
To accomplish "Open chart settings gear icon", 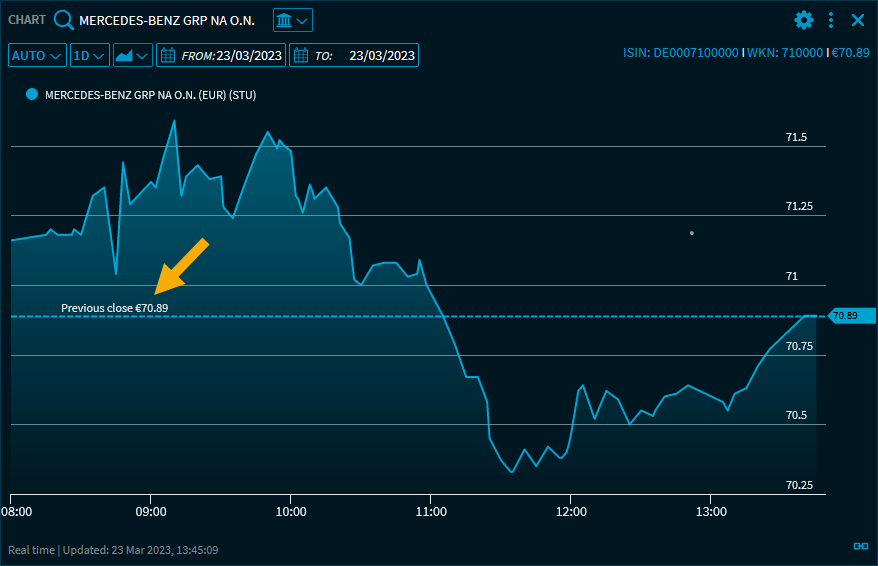I will point(804,20).
